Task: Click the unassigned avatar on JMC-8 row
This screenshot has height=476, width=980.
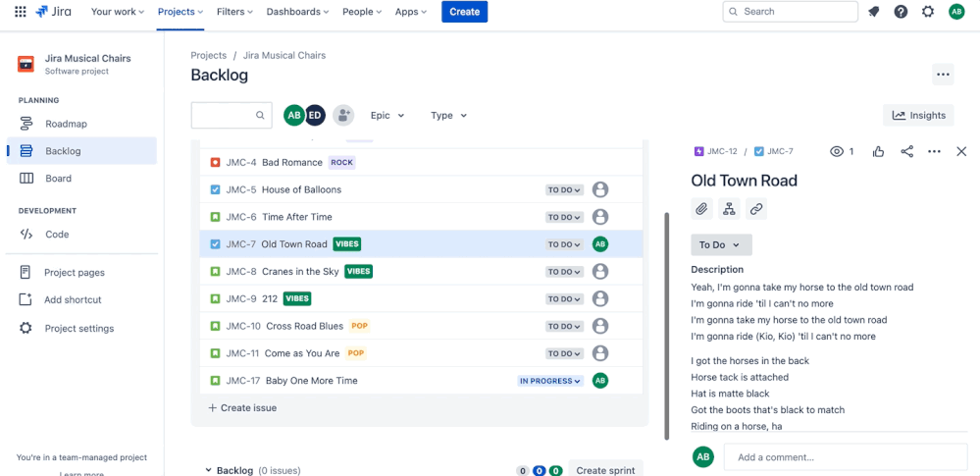Action: click(600, 272)
